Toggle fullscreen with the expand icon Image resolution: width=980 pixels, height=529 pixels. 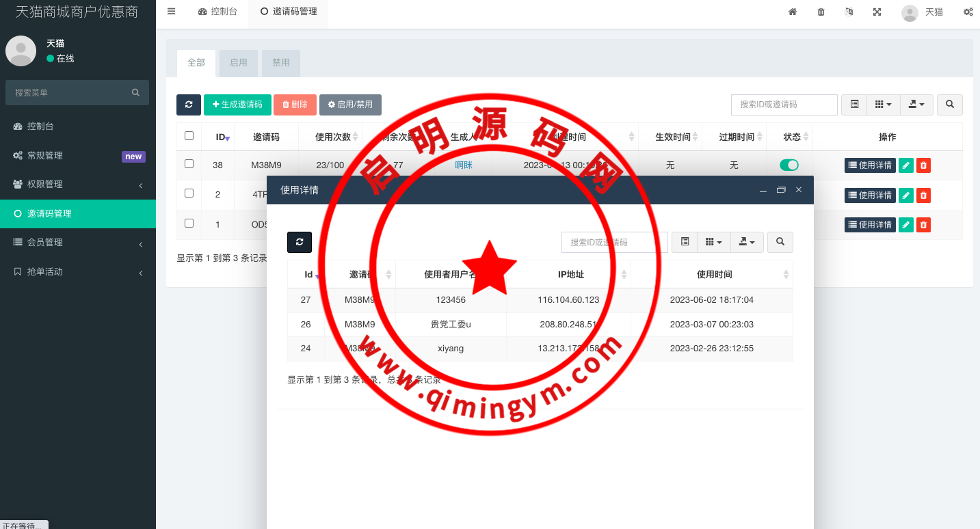point(877,12)
